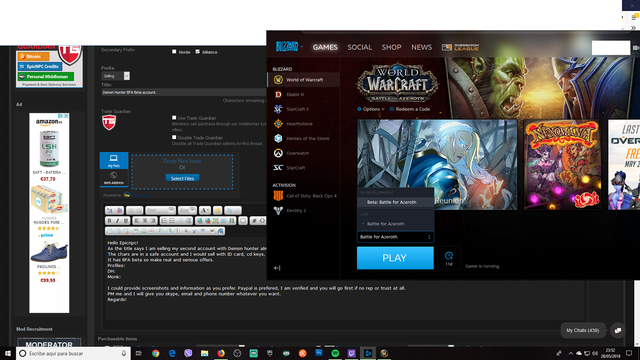Select the My Files upload tab

(x=114, y=160)
